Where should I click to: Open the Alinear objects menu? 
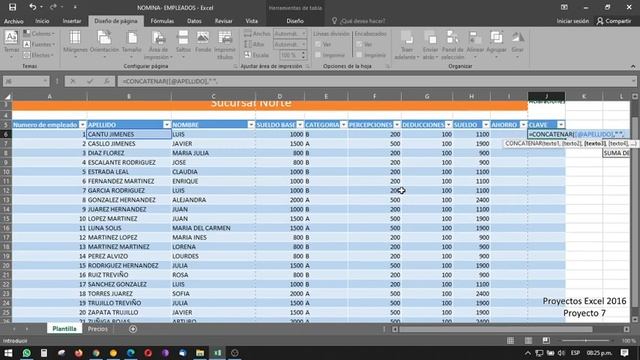tap(475, 45)
